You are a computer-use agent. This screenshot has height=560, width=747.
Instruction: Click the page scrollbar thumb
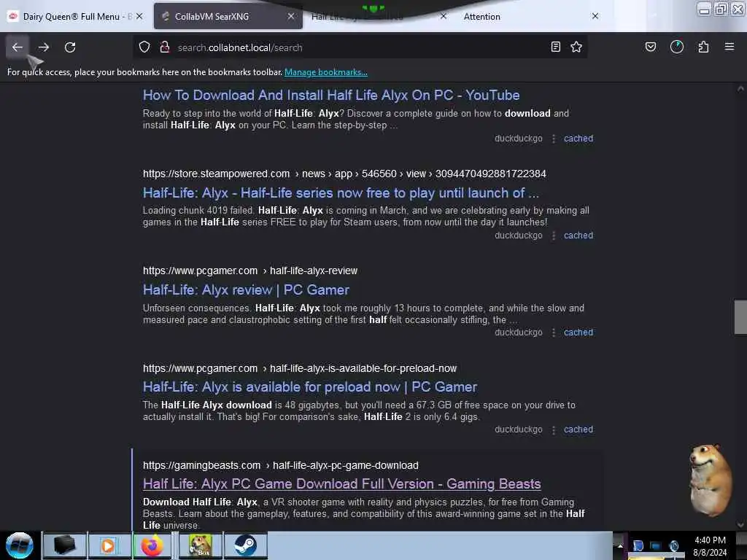click(740, 317)
